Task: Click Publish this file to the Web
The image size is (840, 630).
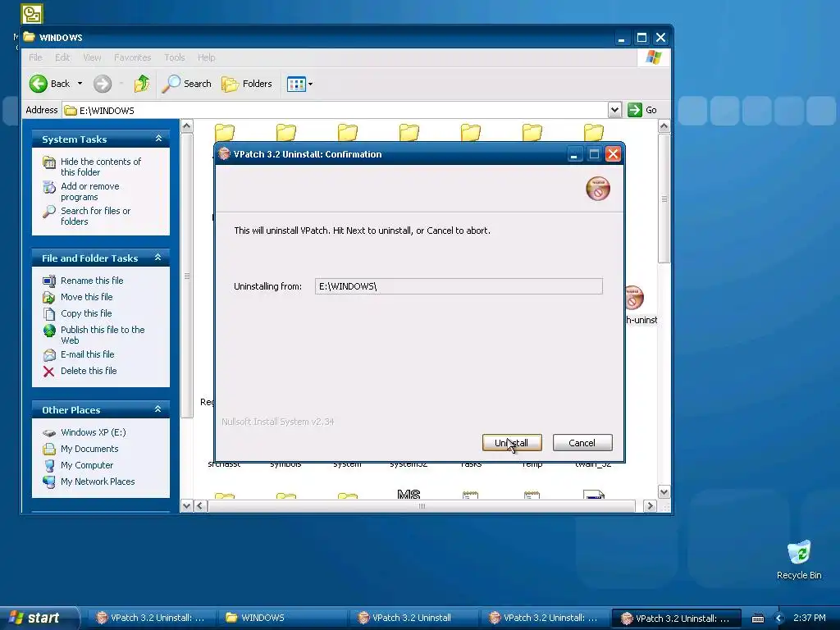Action: click(103, 335)
